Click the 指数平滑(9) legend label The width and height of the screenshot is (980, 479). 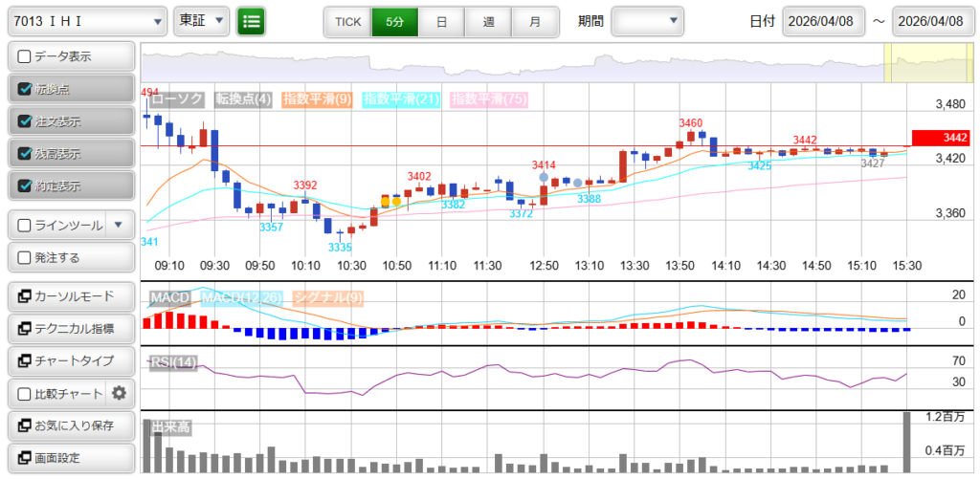321,98
